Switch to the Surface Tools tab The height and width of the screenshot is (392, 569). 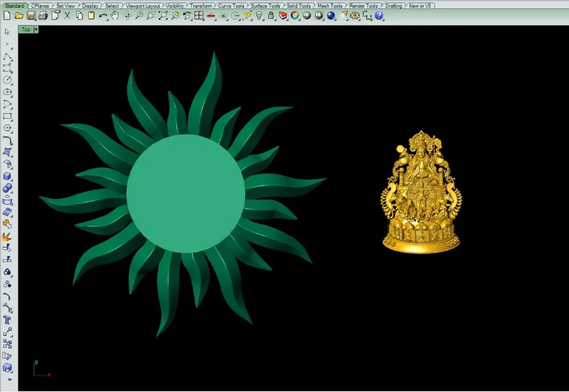coord(265,6)
